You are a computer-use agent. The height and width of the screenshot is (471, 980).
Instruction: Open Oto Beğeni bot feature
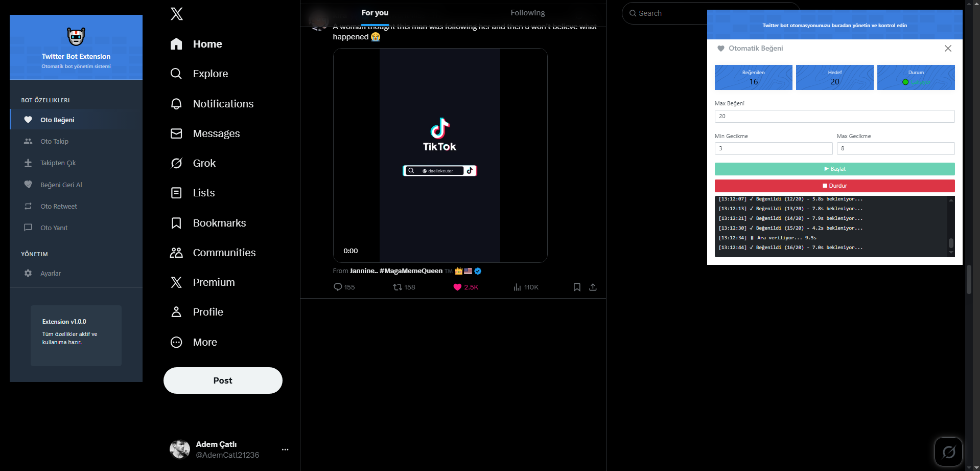pos(76,120)
